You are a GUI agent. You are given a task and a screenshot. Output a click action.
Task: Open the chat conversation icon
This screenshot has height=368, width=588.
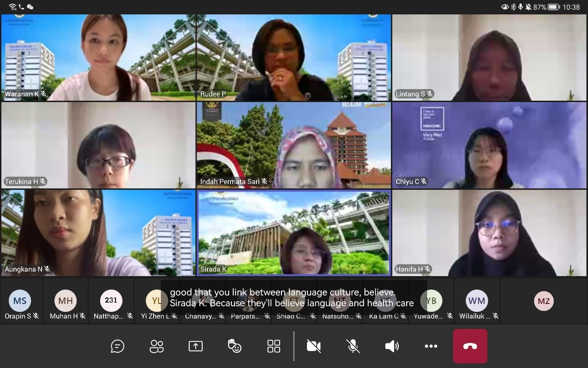click(117, 346)
